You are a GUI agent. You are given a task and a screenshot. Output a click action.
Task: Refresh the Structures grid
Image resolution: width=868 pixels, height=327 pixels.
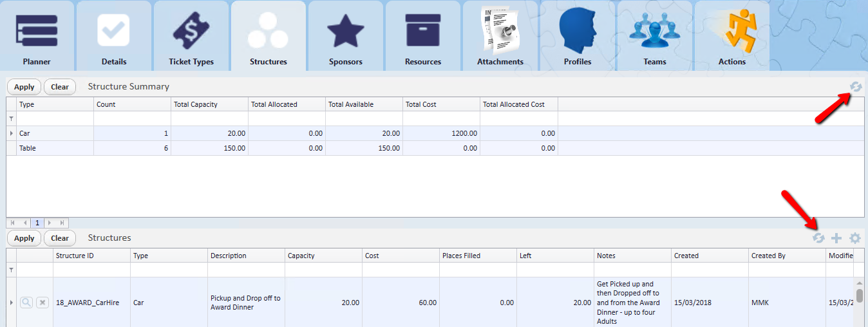(818, 238)
